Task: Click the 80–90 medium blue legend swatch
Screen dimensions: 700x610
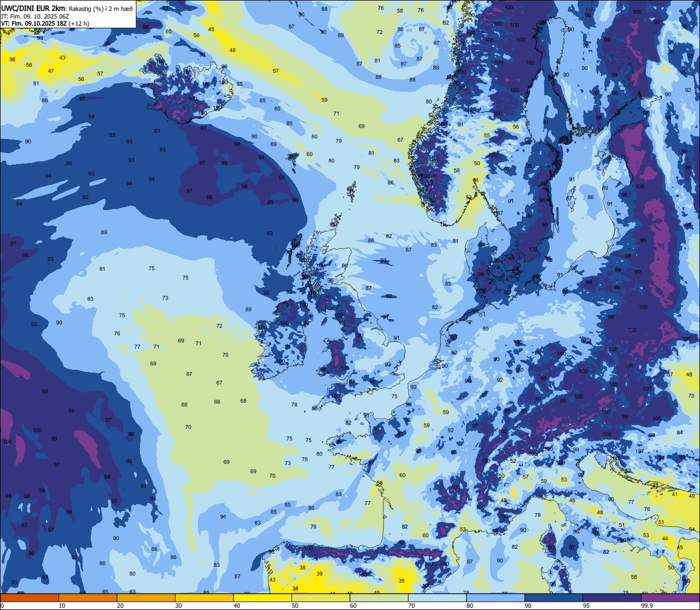Action: 495,597
